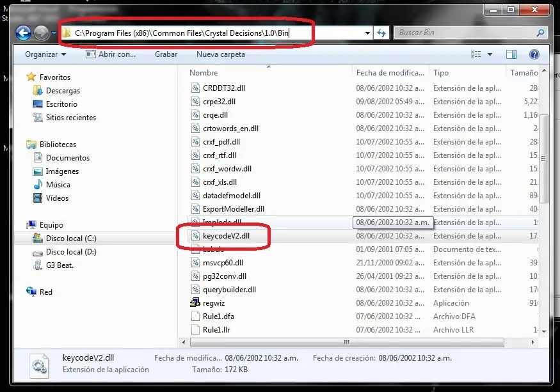Select Red in the navigation pane

pyautogui.click(x=45, y=292)
